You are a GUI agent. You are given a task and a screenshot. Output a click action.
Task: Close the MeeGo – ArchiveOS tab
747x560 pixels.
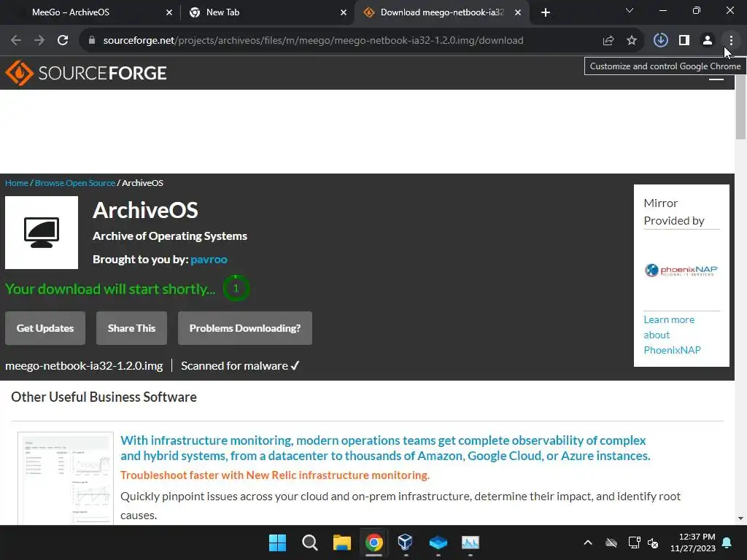point(169,13)
